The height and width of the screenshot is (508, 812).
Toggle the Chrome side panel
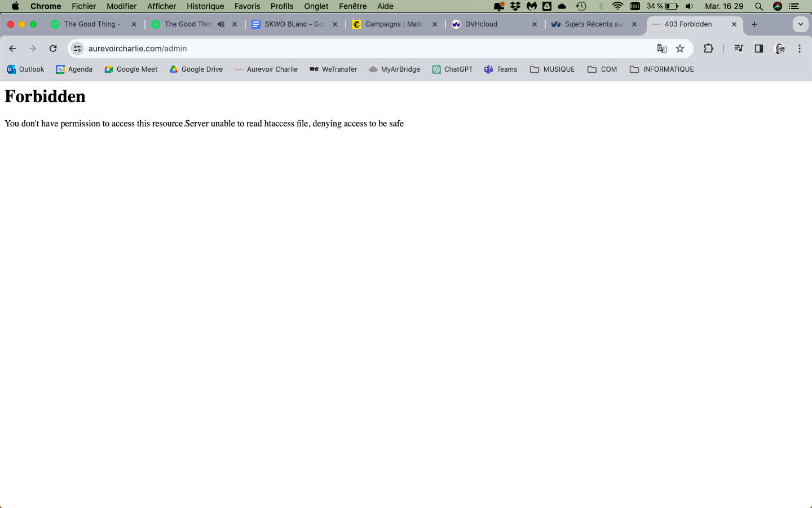[x=759, y=49]
